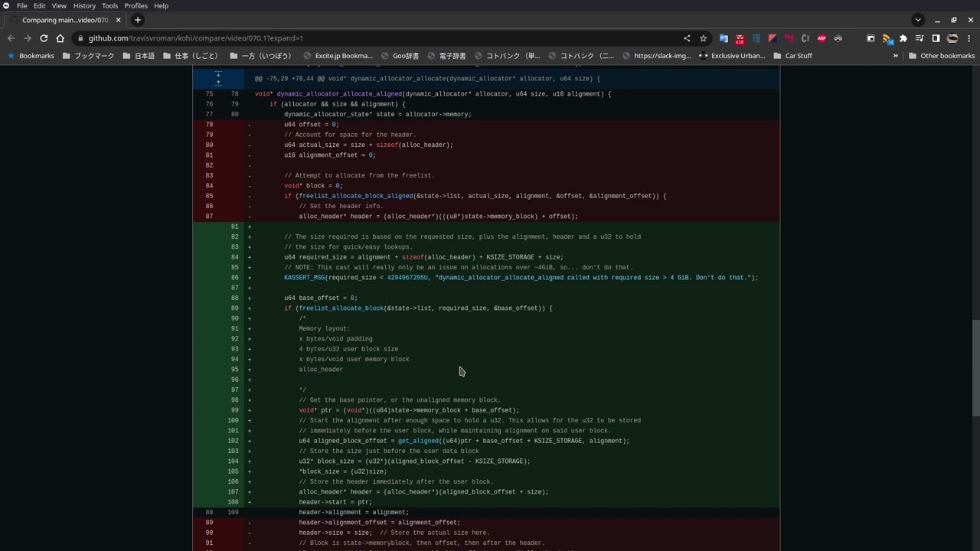Open the 仕事（しごと） bookmarks folder

tap(190, 56)
